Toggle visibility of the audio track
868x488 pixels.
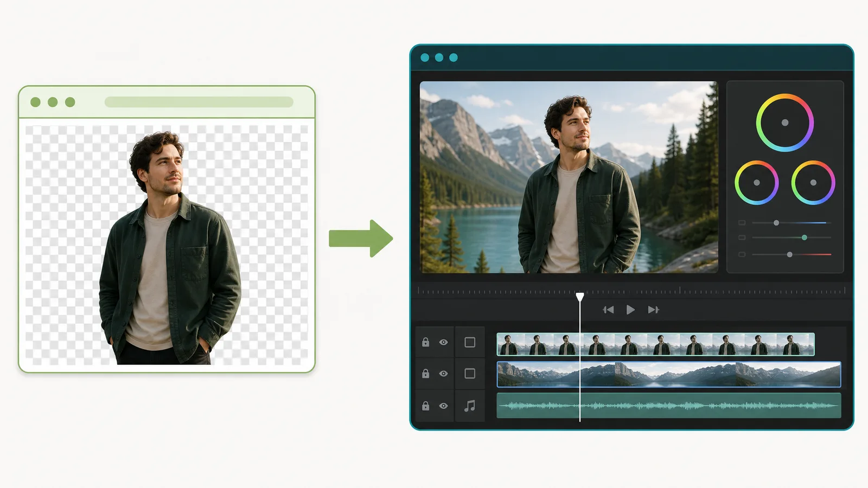[444, 406]
